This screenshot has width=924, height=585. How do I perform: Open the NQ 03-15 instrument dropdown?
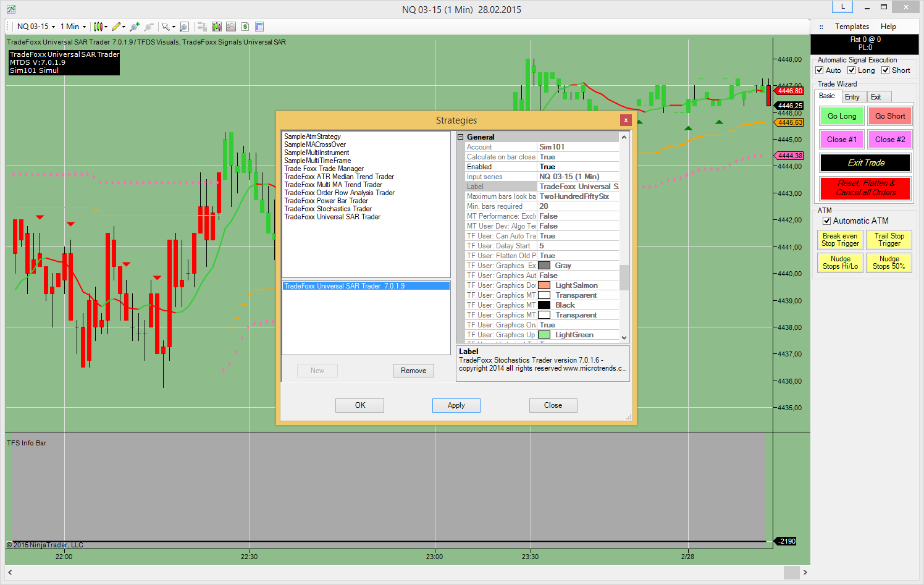click(36, 27)
